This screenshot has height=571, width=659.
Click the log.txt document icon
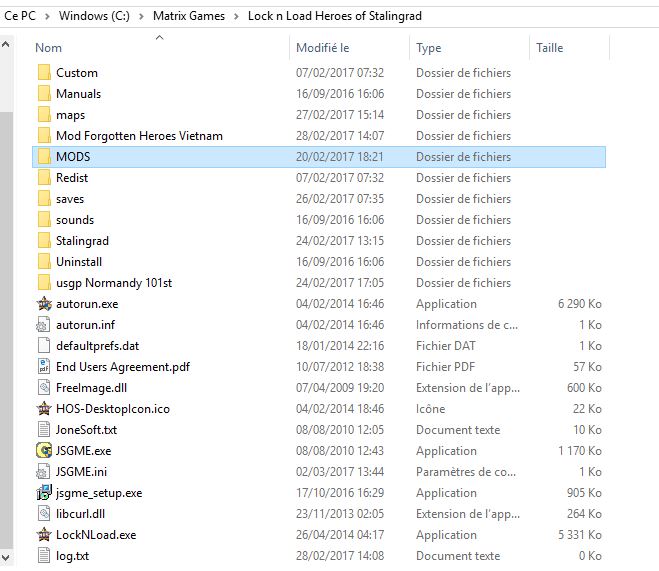[44, 556]
